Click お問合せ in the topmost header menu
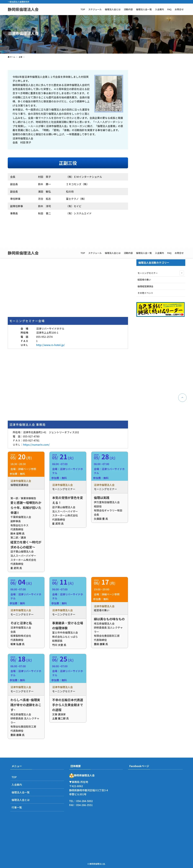This screenshot has height=868, width=193. coord(179,9)
